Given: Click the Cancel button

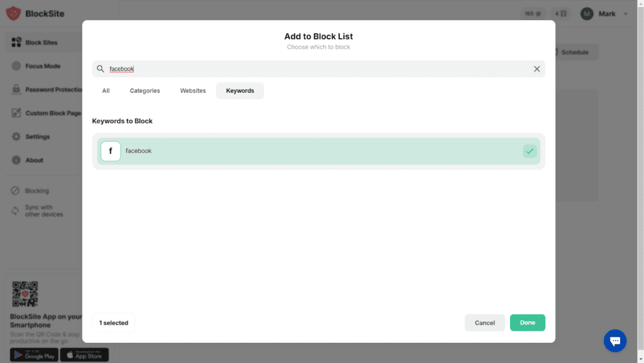Looking at the screenshot, I should [484, 323].
